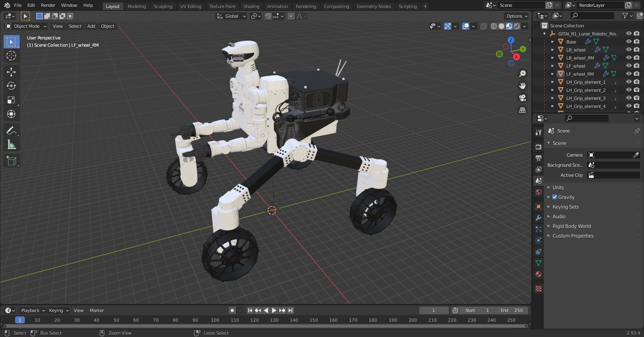Add a new workspace with plus button

pos(425,6)
